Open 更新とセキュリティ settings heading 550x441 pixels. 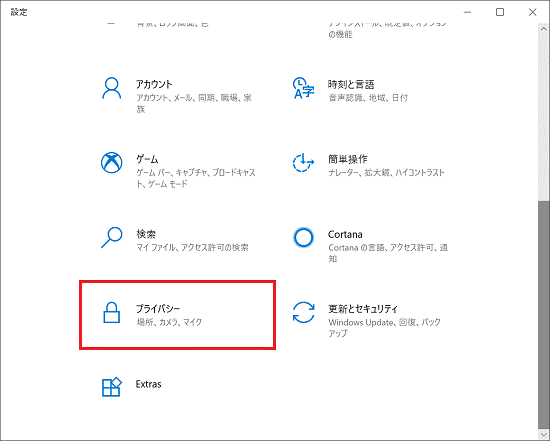pyautogui.click(x=363, y=309)
